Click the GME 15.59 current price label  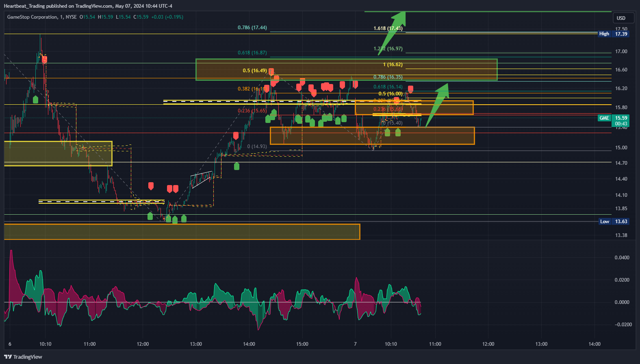[x=613, y=118]
